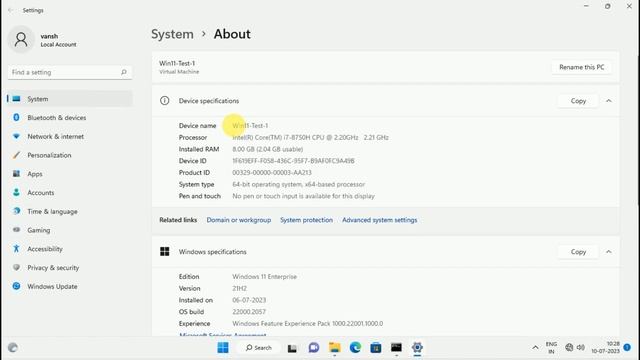
Task: Click the user avatar for vansh
Action: pyautogui.click(x=21, y=40)
